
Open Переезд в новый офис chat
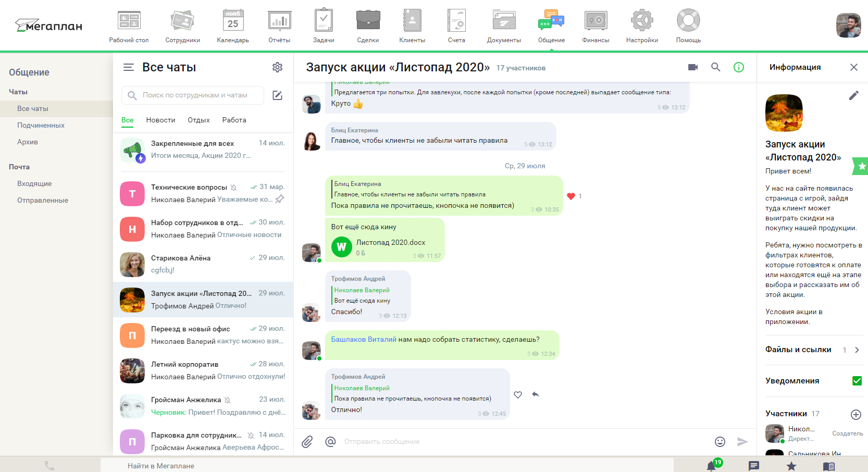[203, 336]
